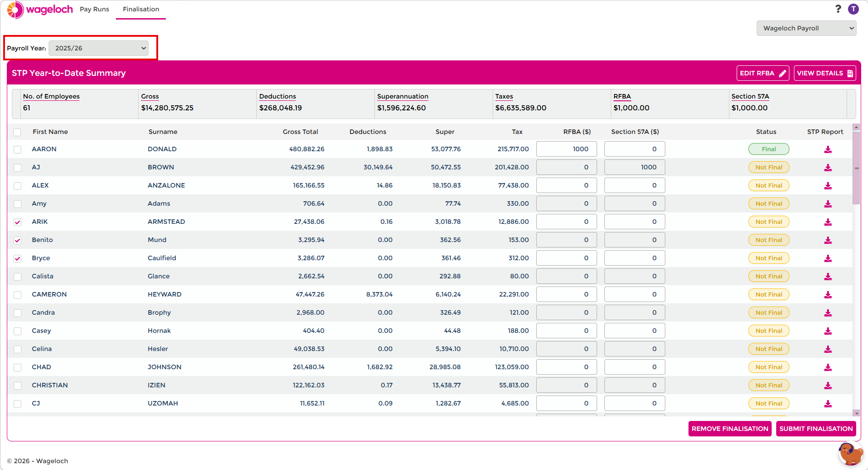The image size is (868, 470).
Task: Download STP report for ARIK ARMSTEAD
Action: (x=828, y=222)
